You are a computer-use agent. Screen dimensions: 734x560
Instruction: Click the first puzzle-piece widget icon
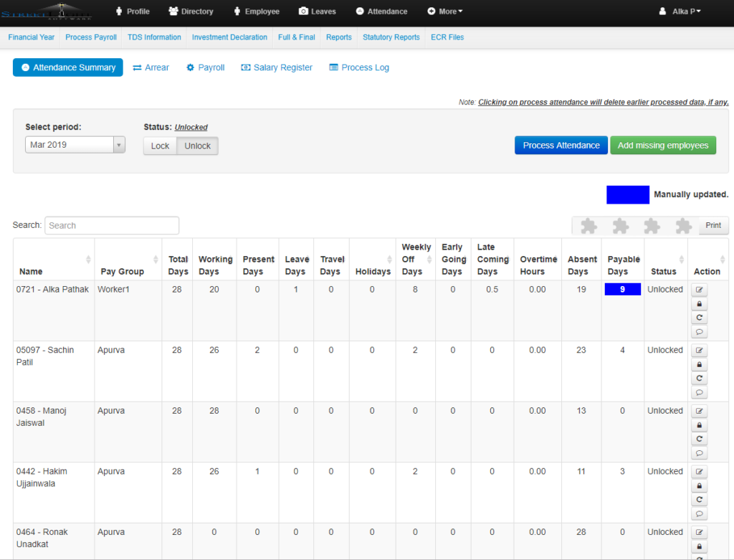click(x=588, y=225)
